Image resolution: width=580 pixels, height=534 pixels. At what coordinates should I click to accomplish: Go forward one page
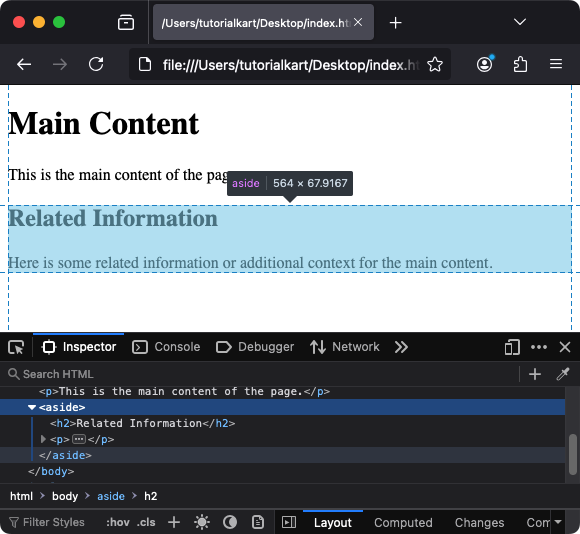(x=60, y=64)
